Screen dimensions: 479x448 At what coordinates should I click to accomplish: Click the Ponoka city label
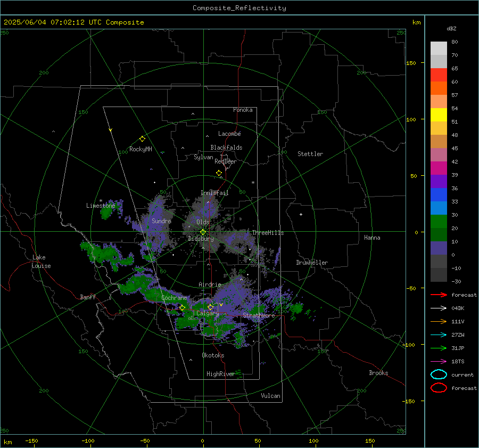[x=243, y=110]
